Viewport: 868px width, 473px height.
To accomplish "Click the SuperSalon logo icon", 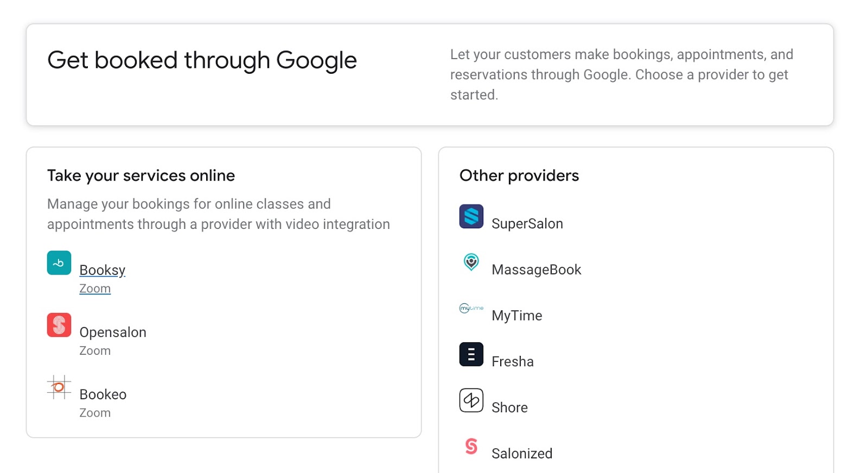I will click(471, 216).
